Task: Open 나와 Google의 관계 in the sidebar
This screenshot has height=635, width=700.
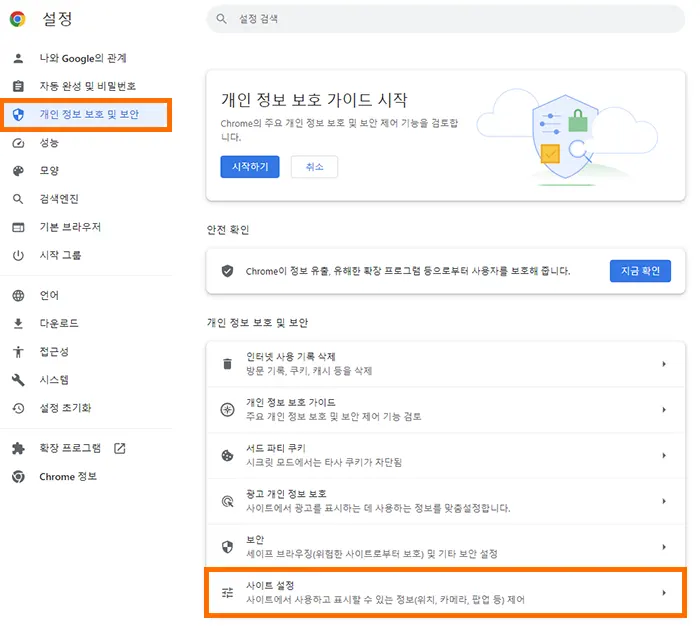Action: pos(83,58)
